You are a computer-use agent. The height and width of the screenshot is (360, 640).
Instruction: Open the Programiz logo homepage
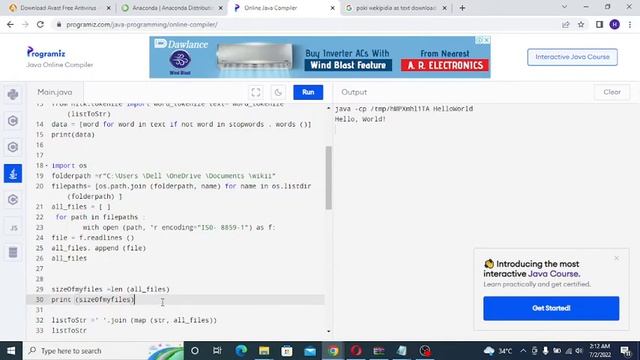pos(46,53)
